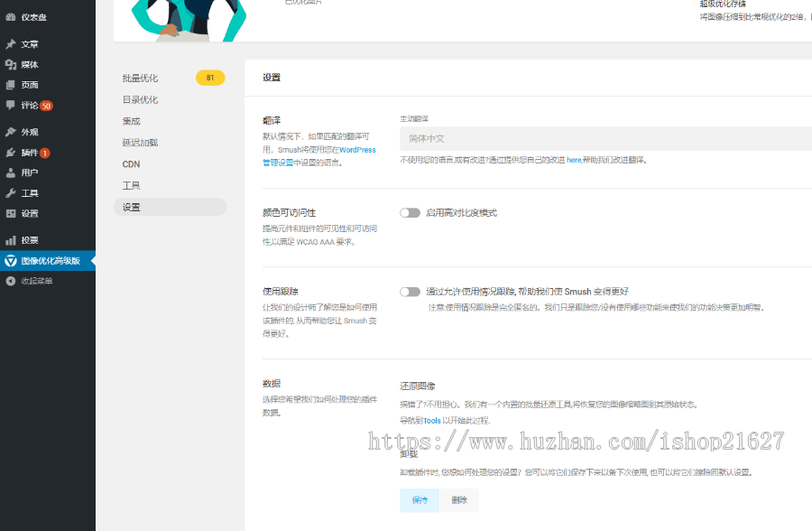Enable 高对比度模式 toggle

click(x=411, y=212)
